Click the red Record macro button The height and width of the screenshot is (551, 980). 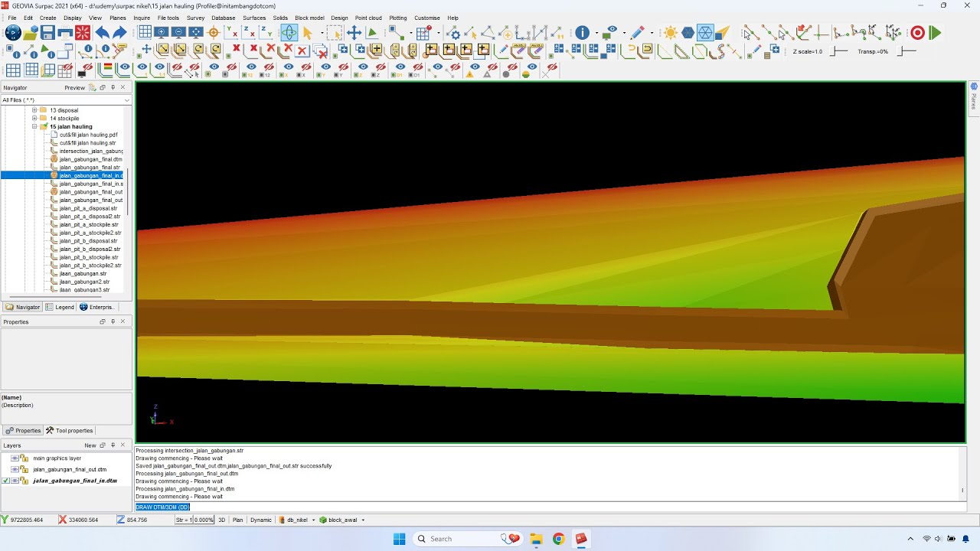coord(917,33)
